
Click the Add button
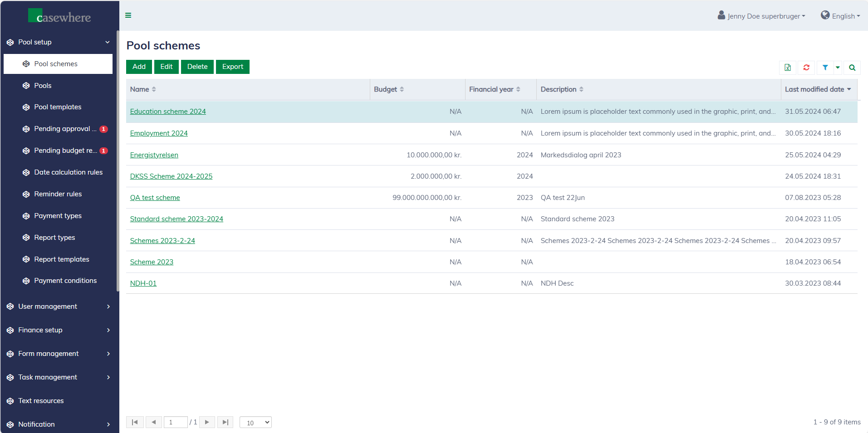[x=139, y=67]
